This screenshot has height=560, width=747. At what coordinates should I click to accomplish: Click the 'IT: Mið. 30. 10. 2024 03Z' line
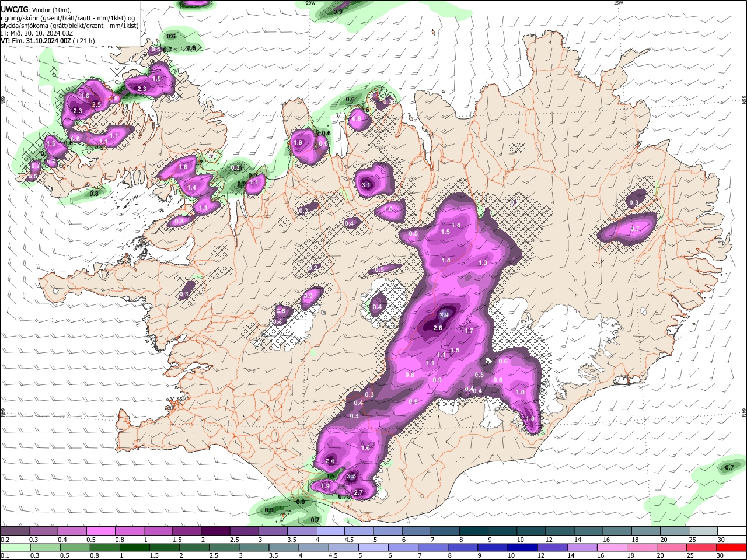[36, 33]
